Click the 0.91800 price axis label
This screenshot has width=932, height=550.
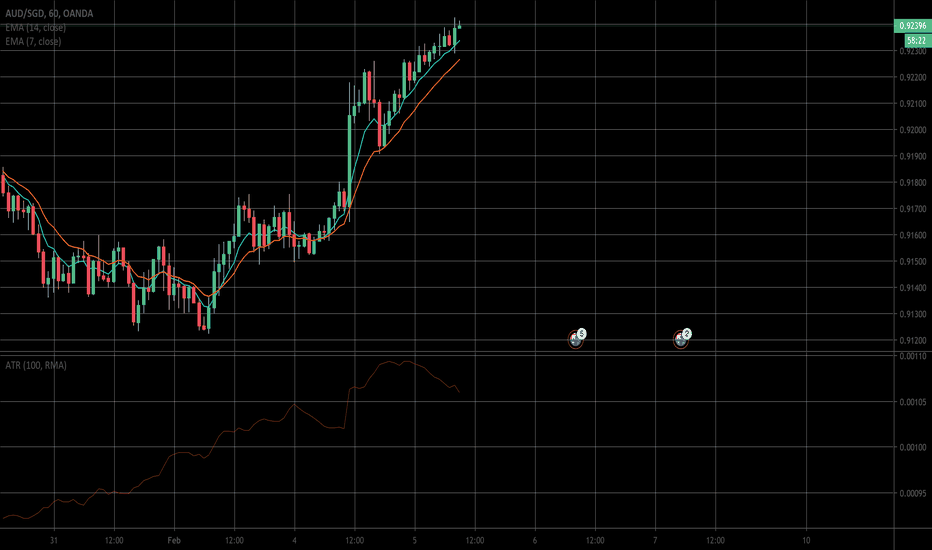click(x=912, y=183)
